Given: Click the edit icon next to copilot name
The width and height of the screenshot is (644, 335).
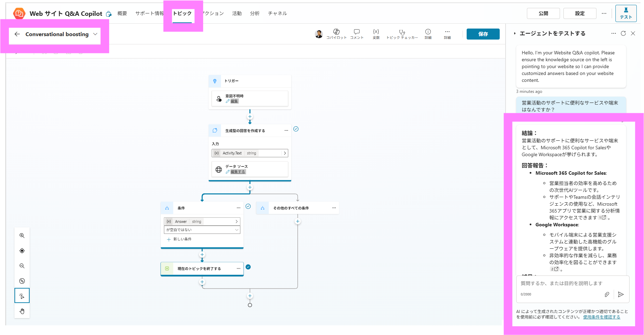Looking at the screenshot, I should pyautogui.click(x=109, y=14).
